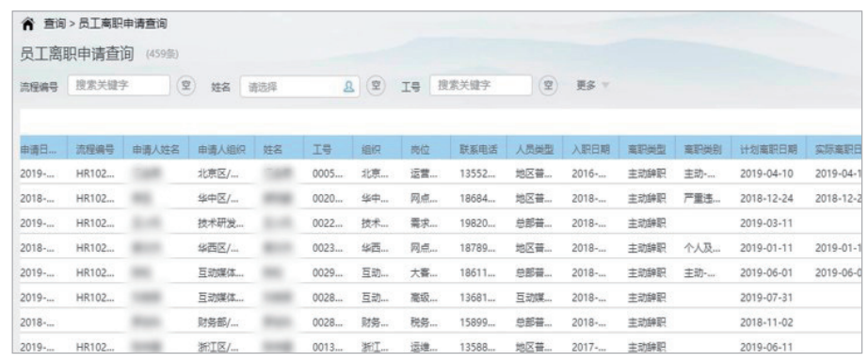
Task: Clear the 姓名 field with its 空 button
Action: (x=377, y=86)
